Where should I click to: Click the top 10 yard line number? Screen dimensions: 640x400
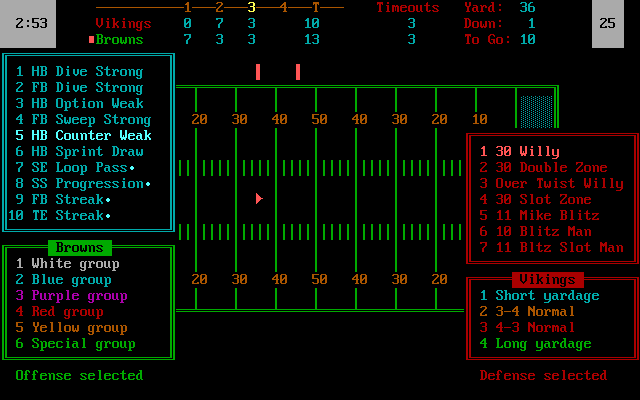click(x=480, y=119)
